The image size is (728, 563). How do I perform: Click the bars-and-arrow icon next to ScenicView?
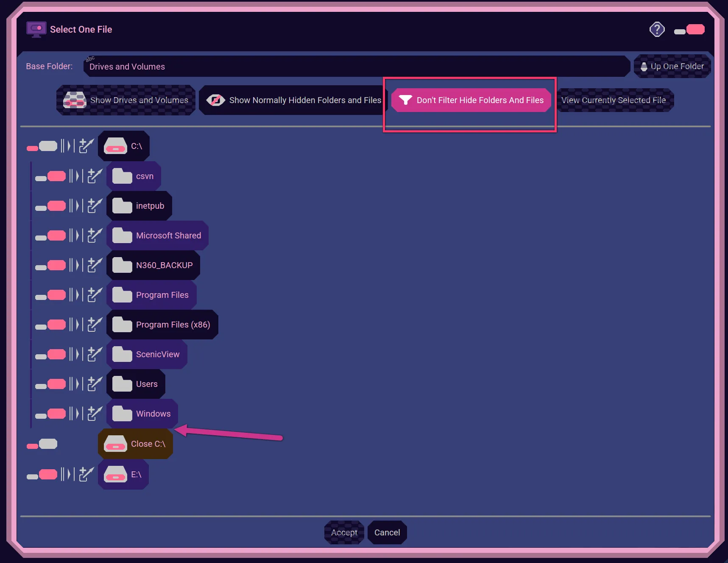point(76,354)
